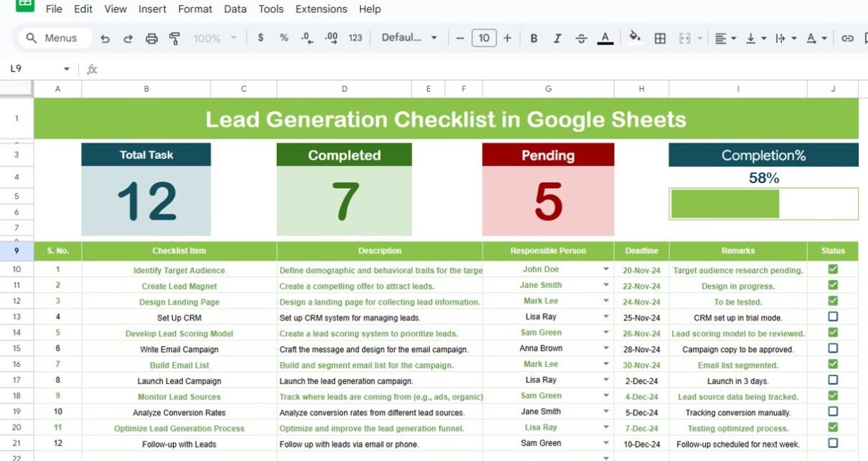Decrease font size with minus icon
This screenshot has width=868, height=461.
click(461, 38)
